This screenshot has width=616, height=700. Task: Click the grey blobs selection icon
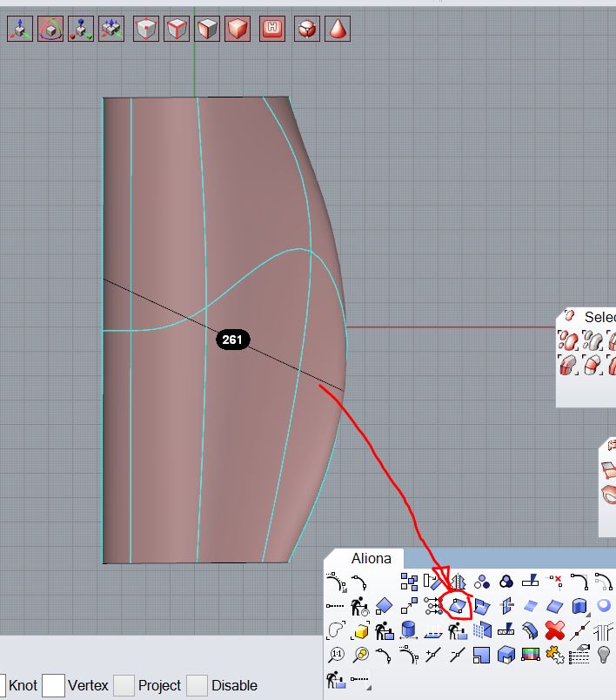[592, 340]
